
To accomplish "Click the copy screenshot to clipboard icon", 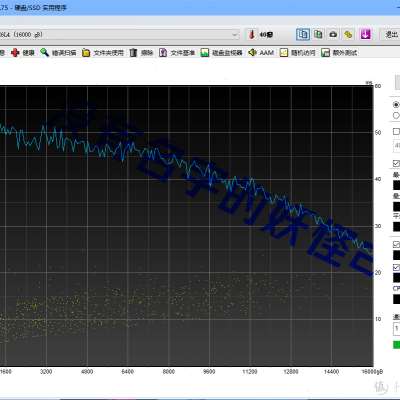I will (x=318, y=34).
